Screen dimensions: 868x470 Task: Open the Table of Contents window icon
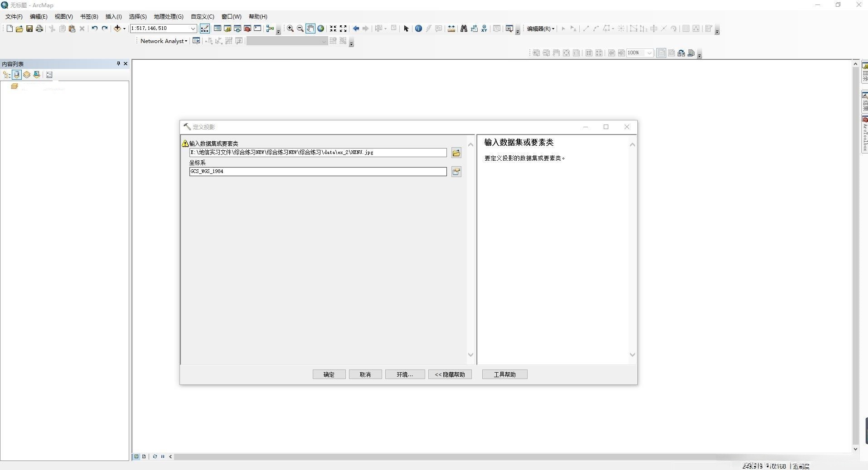pyautogui.click(x=218, y=29)
